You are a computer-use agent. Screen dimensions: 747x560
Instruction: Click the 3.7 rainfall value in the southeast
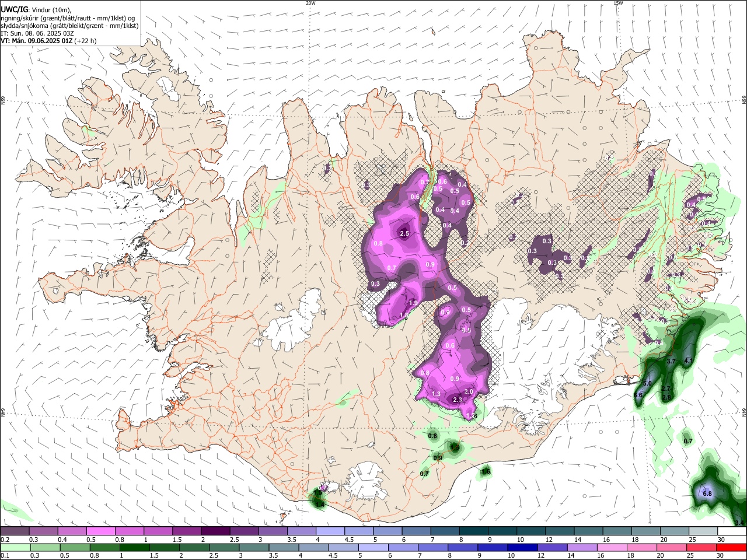click(x=671, y=361)
